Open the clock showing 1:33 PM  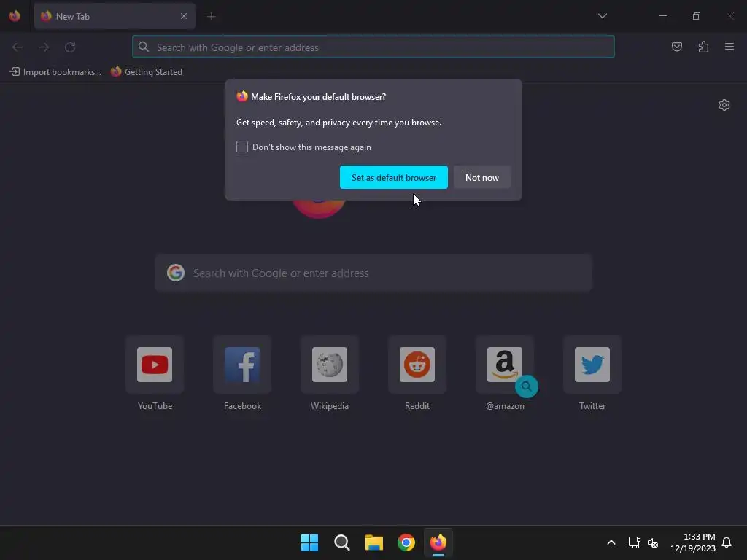pyautogui.click(x=693, y=542)
